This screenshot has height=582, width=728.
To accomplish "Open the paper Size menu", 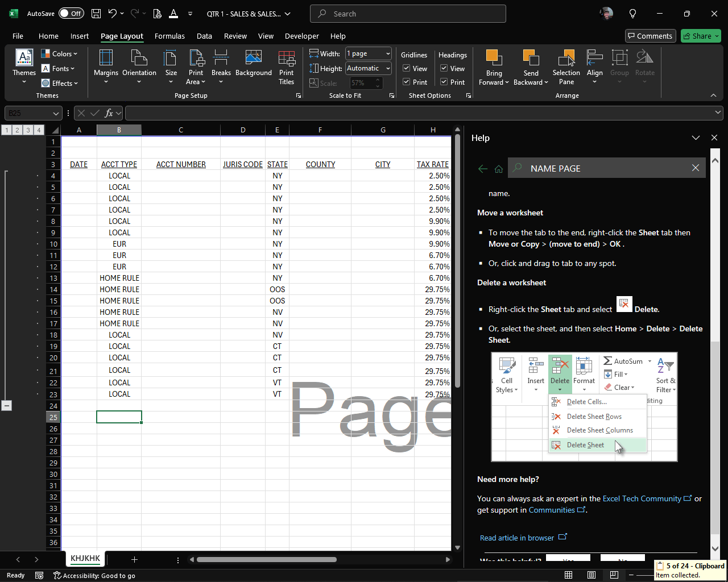I will coord(171,67).
